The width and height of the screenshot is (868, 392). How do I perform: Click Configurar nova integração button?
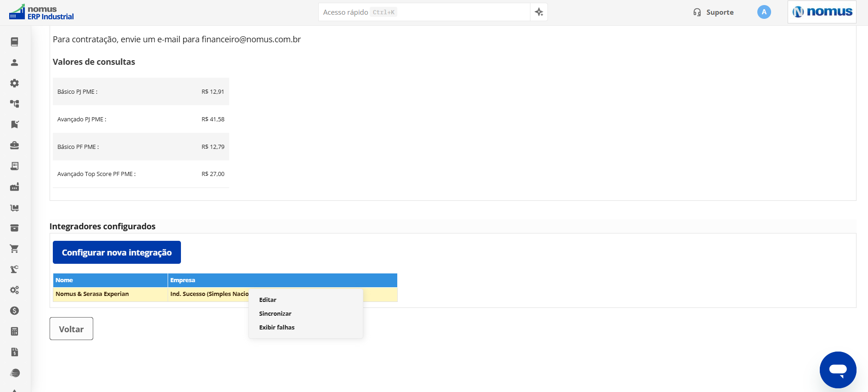pos(117,252)
